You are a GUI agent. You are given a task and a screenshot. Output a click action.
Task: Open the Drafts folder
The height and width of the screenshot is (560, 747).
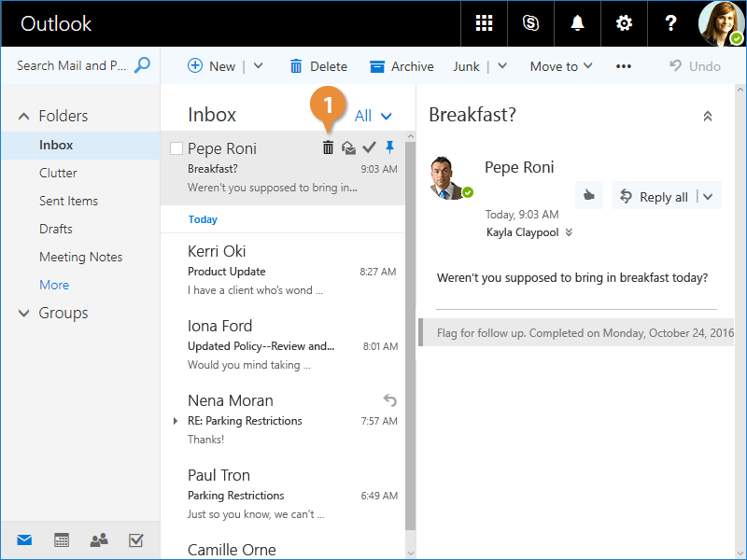tap(56, 229)
